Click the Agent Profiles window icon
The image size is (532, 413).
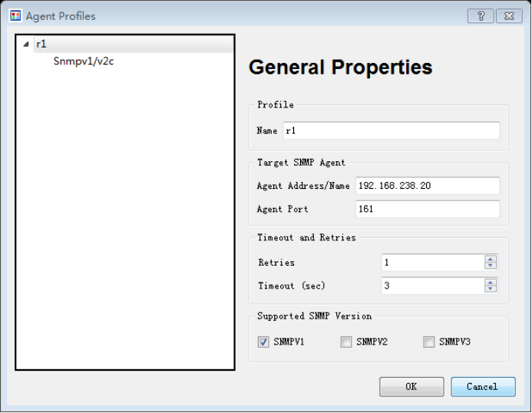(15, 15)
